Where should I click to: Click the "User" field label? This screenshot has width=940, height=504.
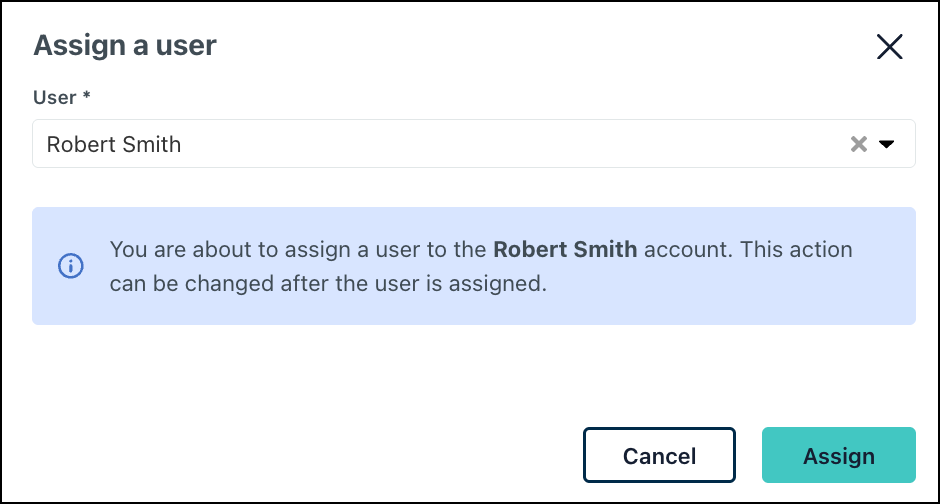point(54,97)
